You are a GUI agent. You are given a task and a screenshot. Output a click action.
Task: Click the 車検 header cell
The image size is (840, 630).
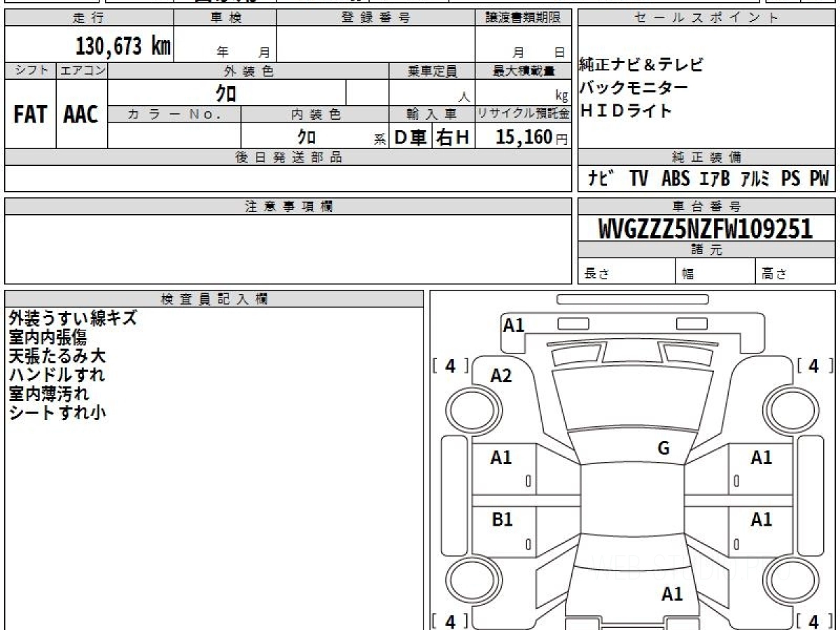tap(225, 18)
